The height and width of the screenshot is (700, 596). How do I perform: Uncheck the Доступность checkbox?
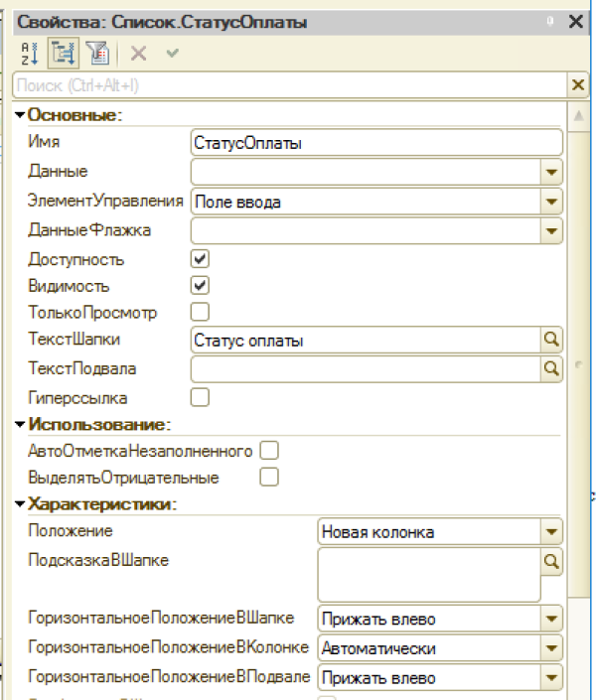(200, 258)
